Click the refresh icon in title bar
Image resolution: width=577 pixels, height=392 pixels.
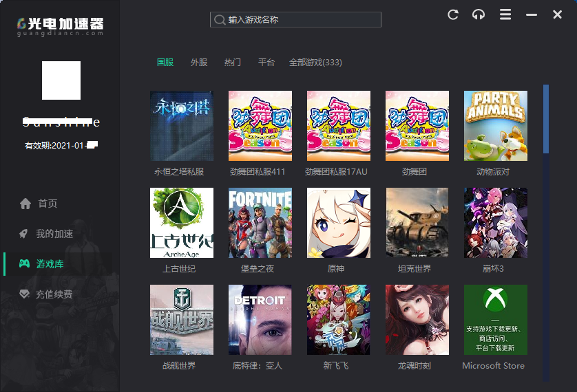click(x=453, y=14)
